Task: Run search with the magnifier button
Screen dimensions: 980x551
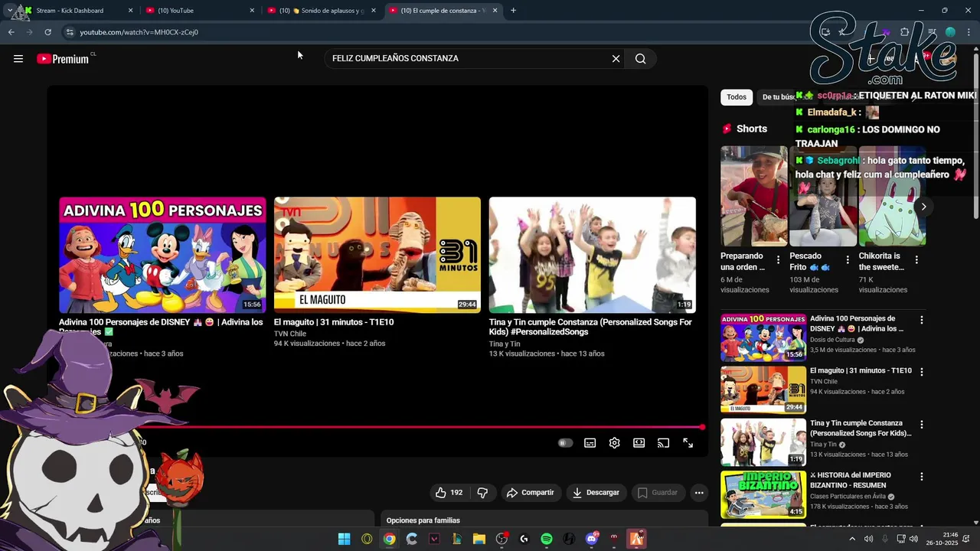Action: (x=641, y=59)
